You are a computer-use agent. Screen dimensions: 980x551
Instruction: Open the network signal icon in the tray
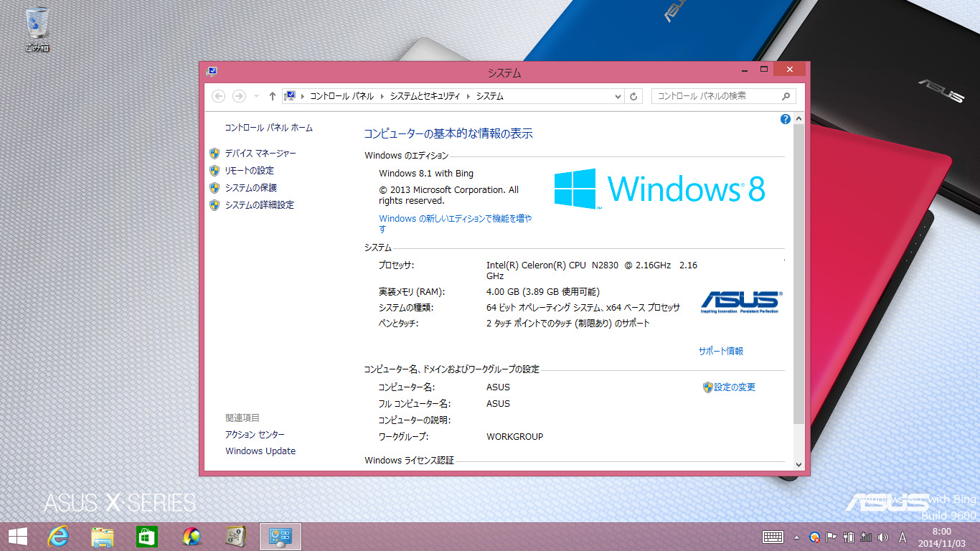[x=866, y=537]
